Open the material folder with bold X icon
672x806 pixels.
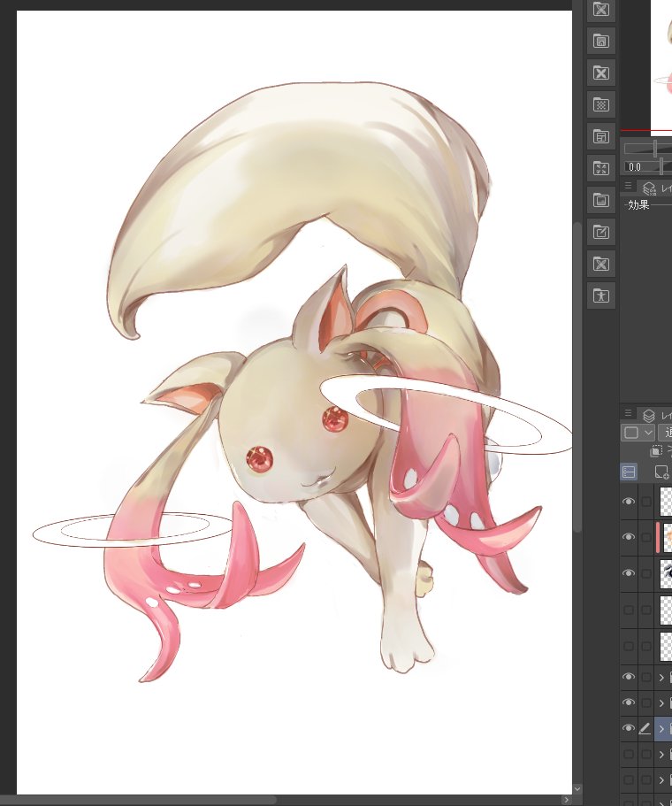click(x=601, y=73)
